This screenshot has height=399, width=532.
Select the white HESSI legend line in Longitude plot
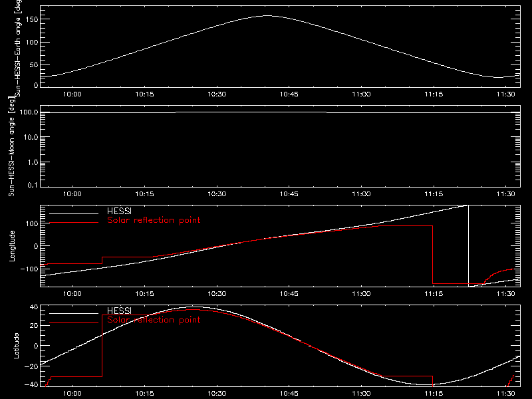pos(74,213)
